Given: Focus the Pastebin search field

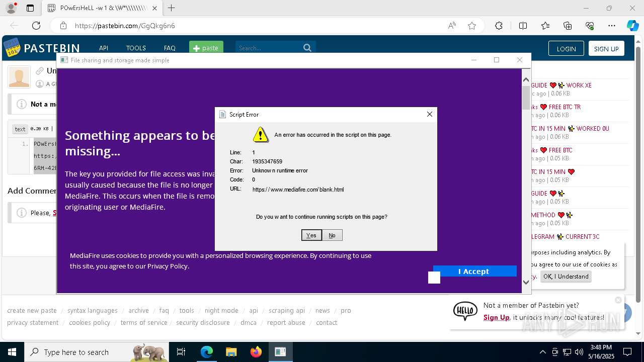Looking at the screenshot, I should 268,48.
